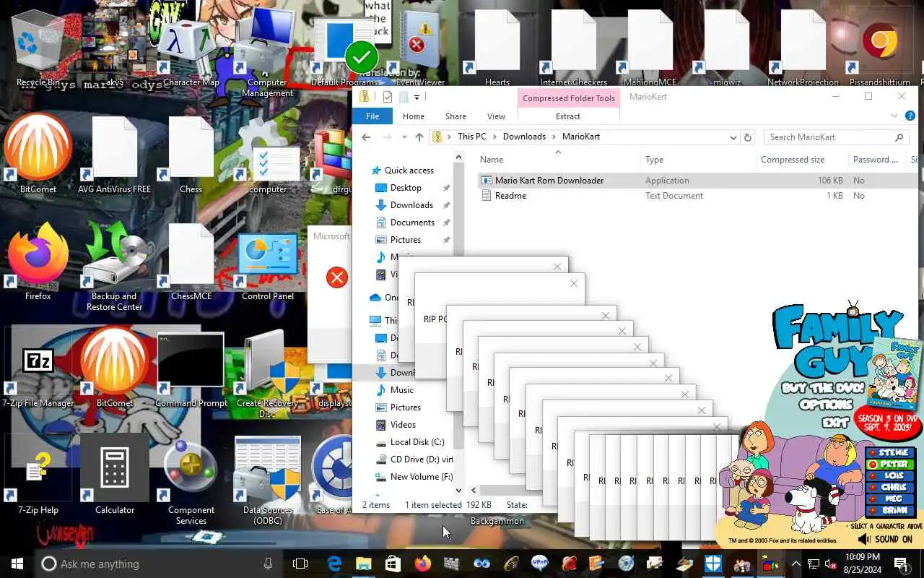
Task: Click the navigation pane scroll-down arrow
Action: (x=458, y=490)
